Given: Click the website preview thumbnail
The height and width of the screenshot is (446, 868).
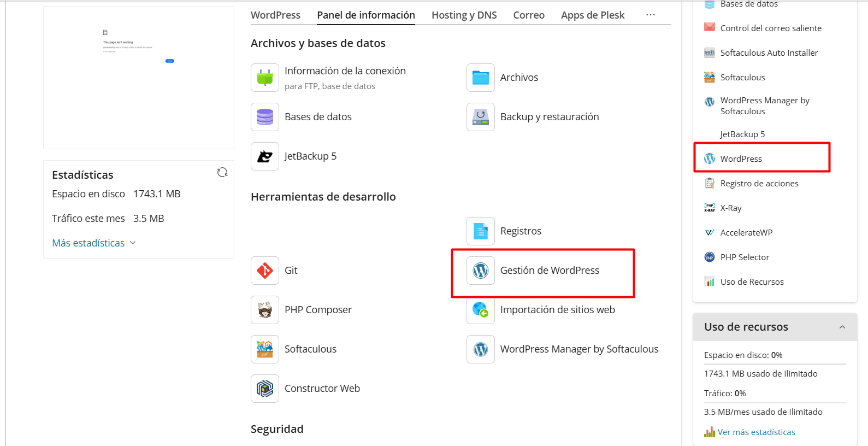Looking at the screenshot, I should [139, 78].
